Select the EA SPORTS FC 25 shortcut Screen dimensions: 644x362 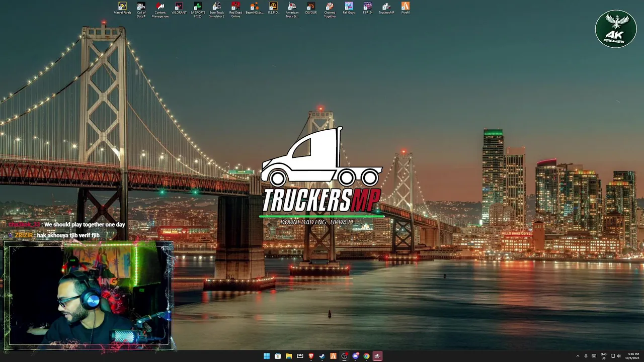click(198, 10)
